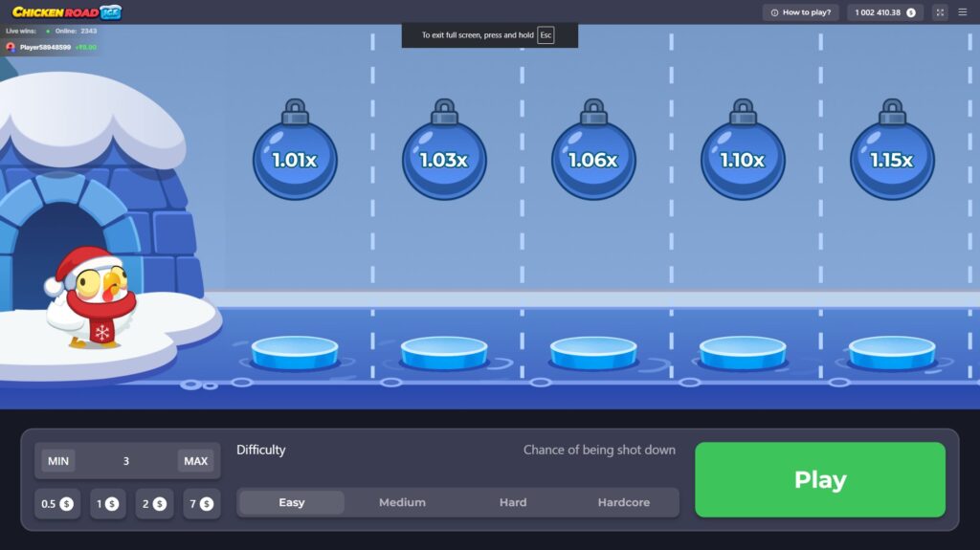Screen dimensions: 980x550
Task: Click the 1.15x ornament multiplier
Action: tap(892, 159)
